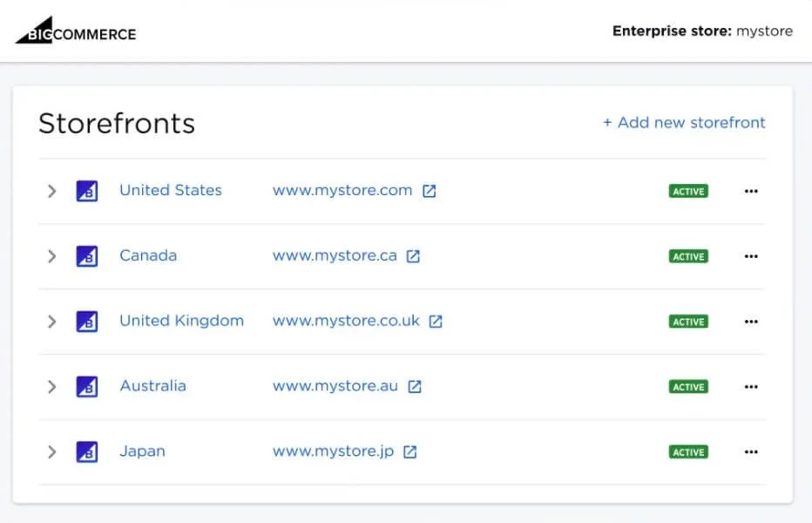Screen dimensions: 812x523
Task: Open the United Kingdom storefront name link
Action: point(181,321)
